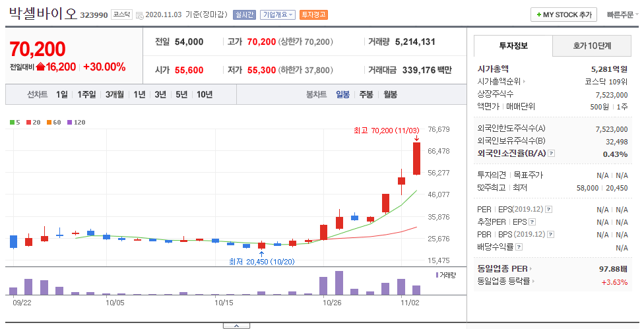Click the 최고 70,200 (11/03) chart marker
The width and height of the screenshot is (644, 329).
pos(387,131)
